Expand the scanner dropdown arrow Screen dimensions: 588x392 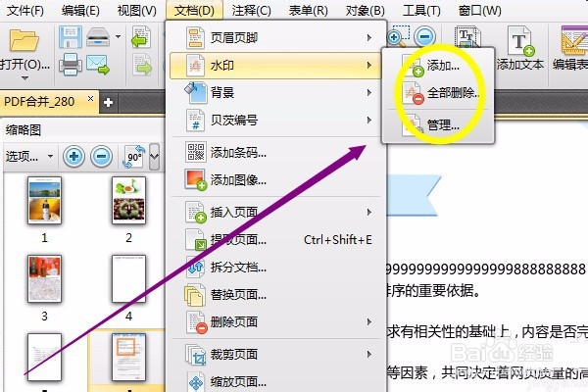point(119,36)
